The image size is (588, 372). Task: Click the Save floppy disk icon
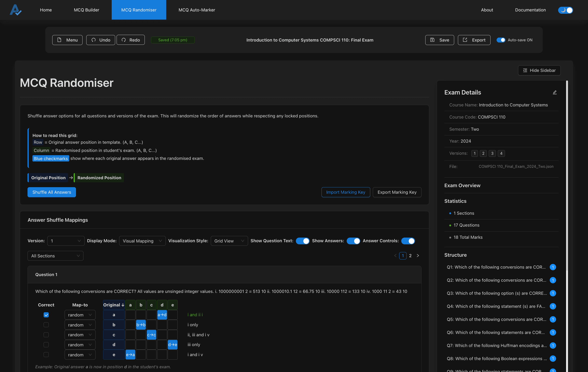(x=432, y=40)
